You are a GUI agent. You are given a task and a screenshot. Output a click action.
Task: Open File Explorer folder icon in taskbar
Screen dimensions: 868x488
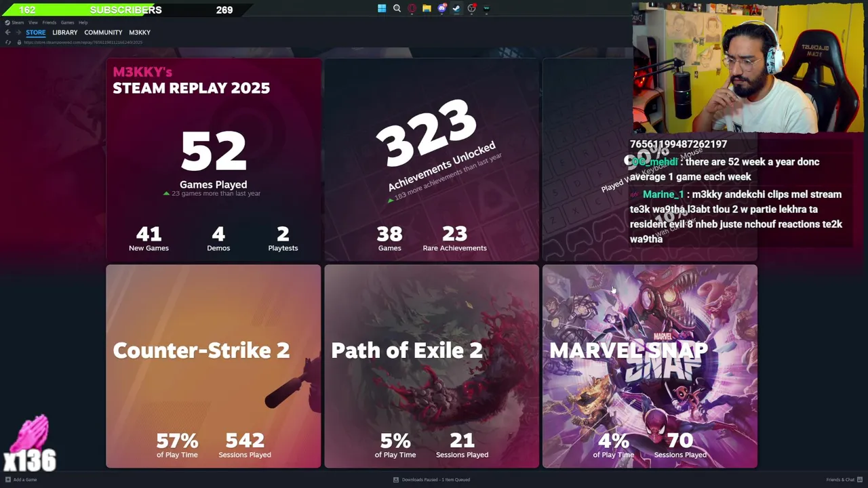pyautogui.click(x=427, y=9)
